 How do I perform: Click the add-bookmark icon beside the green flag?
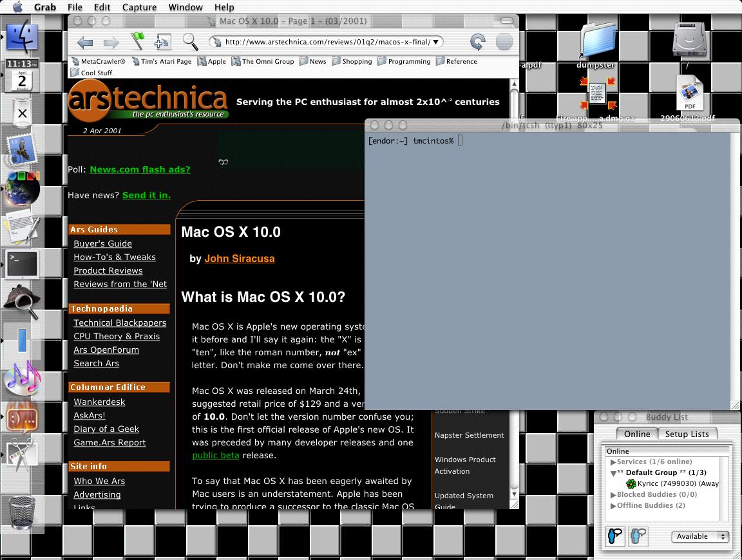(162, 42)
